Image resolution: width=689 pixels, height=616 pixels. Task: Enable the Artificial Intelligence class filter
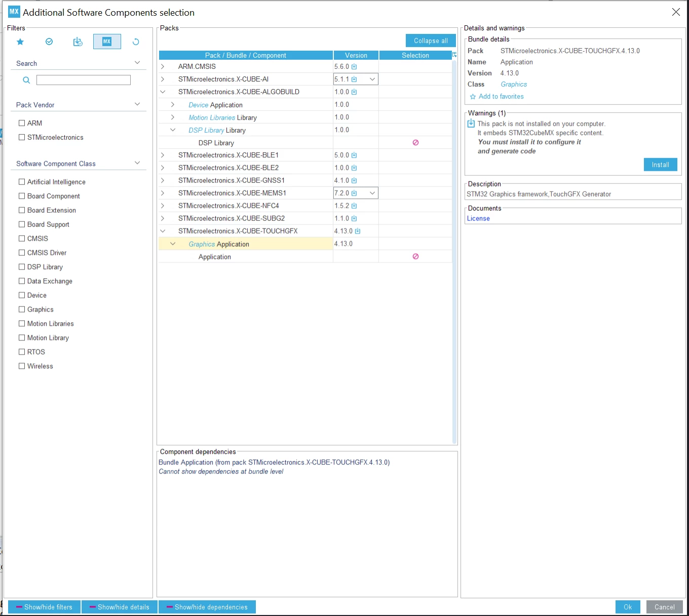(22, 182)
